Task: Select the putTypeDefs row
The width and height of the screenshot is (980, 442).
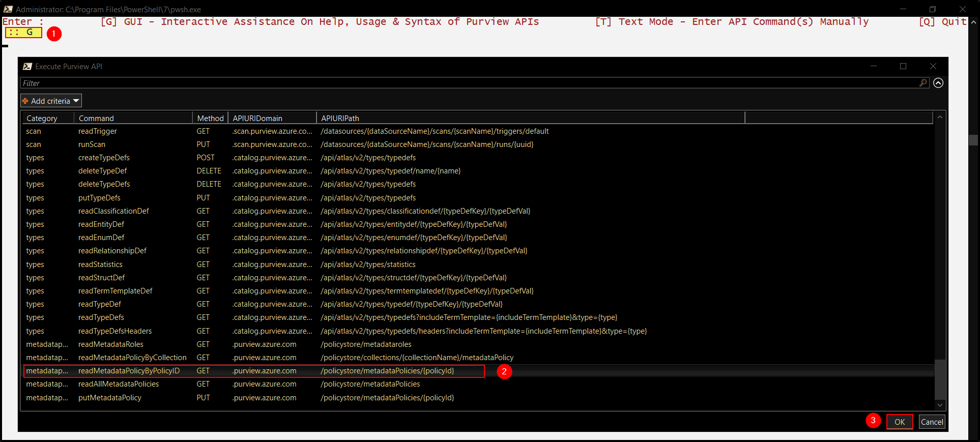Action: [x=478, y=198]
